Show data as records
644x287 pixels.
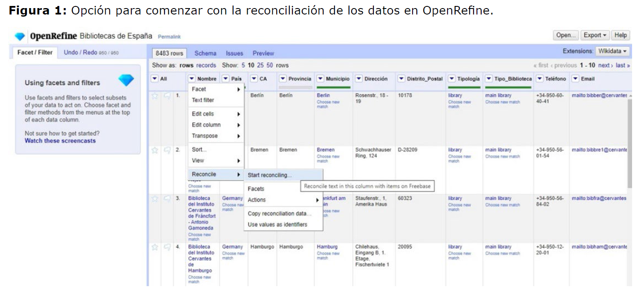[x=206, y=66]
